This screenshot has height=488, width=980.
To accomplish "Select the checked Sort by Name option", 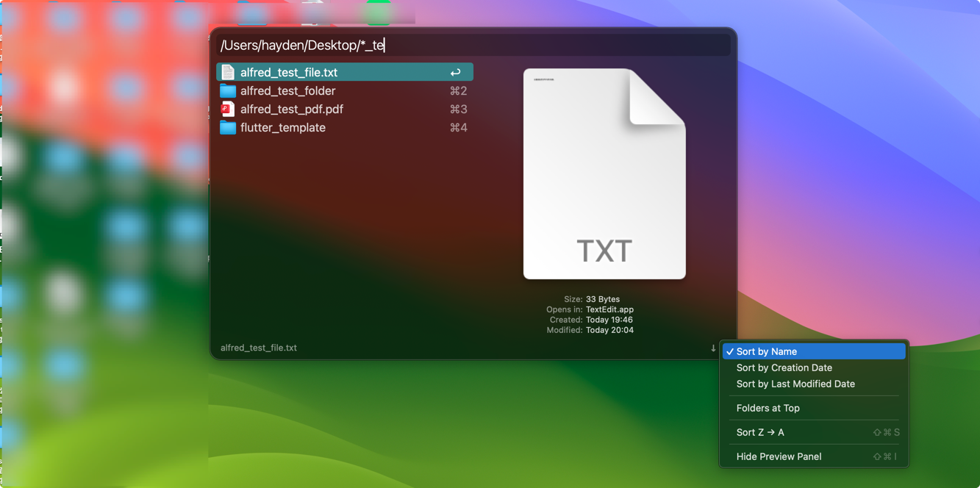I will [x=767, y=351].
